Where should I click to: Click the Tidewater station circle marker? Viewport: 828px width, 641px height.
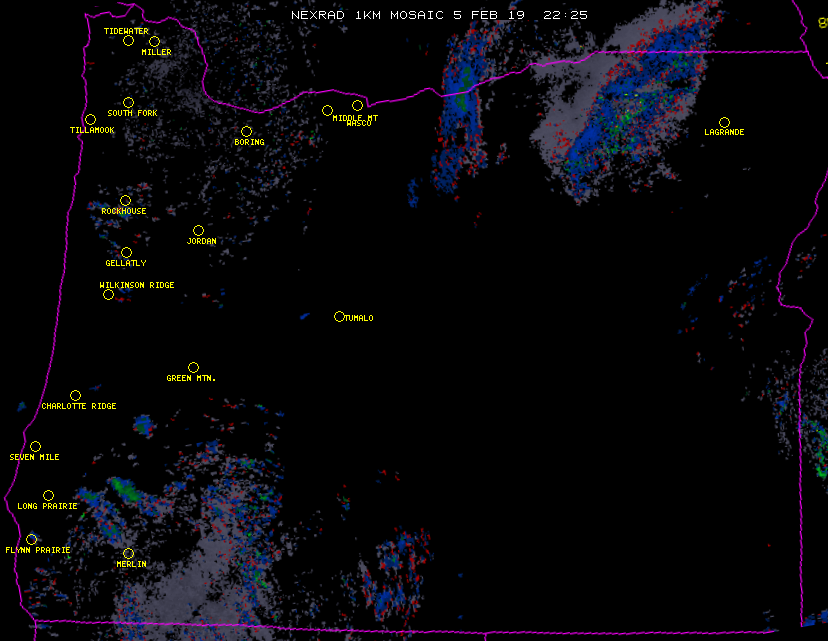(128, 41)
